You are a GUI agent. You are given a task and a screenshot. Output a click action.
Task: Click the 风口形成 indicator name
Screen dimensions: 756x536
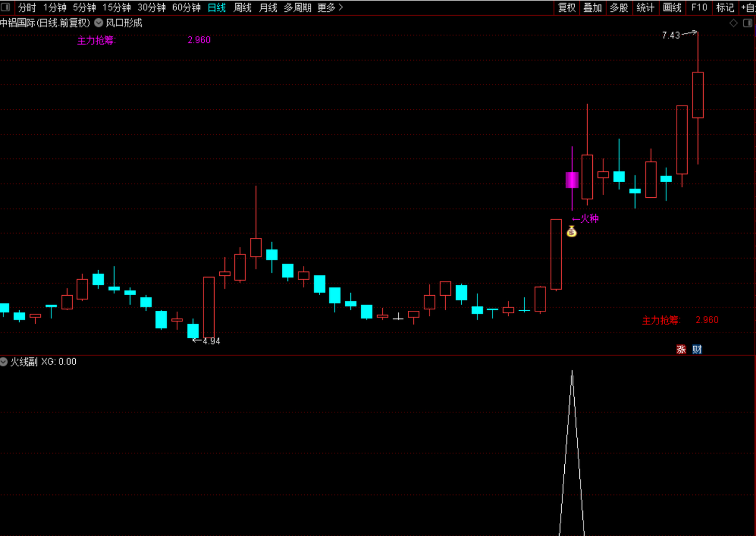124,23
